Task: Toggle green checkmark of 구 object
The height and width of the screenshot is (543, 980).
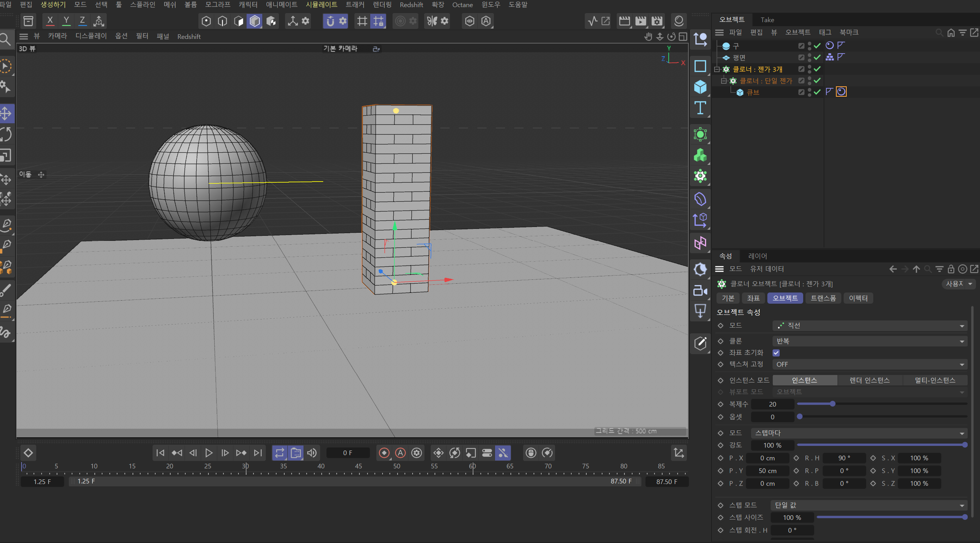Action: [817, 45]
